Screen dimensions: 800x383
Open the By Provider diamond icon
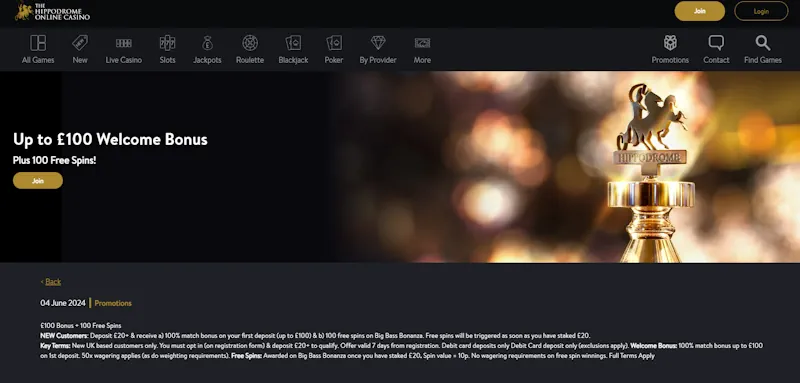[378, 43]
